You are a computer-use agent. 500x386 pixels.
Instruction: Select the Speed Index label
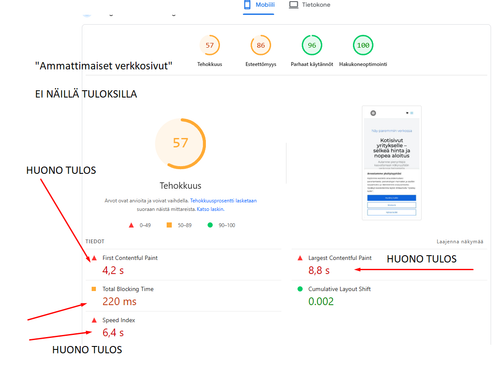[x=119, y=320]
